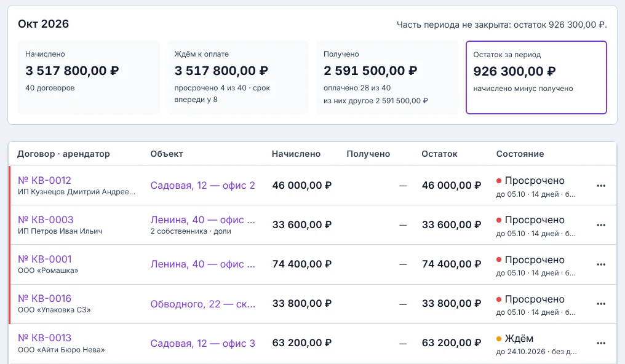
Task: Click the unclosed period notice text
Action: click(x=502, y=25)
